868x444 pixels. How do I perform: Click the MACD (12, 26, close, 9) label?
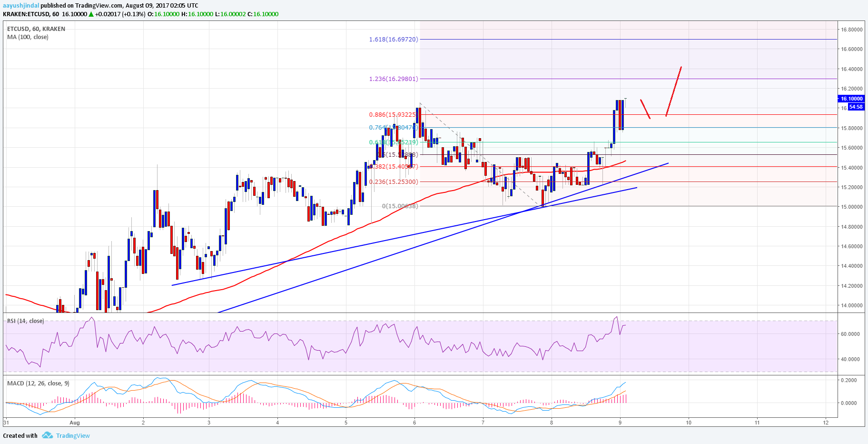tap(38, 383)
